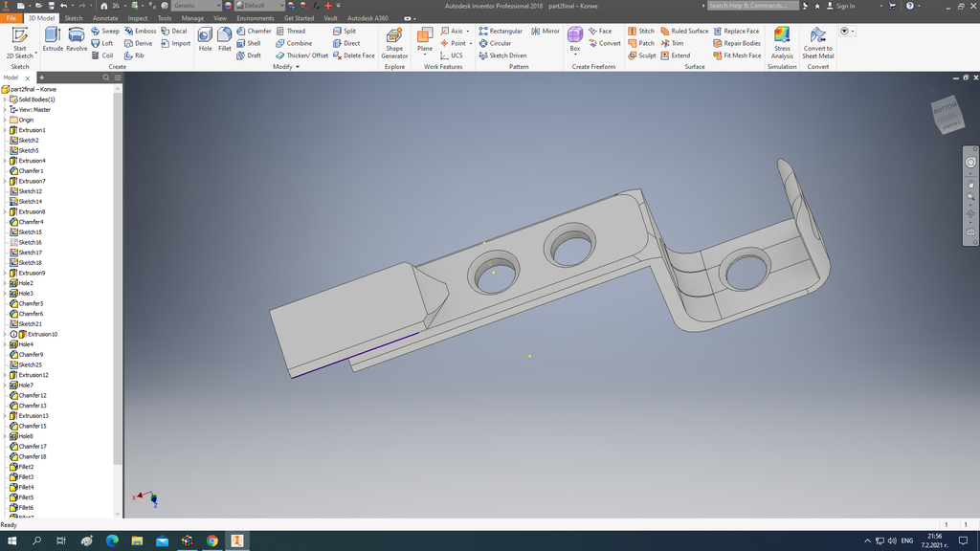Click the Derive button

(x=138, y=43)
